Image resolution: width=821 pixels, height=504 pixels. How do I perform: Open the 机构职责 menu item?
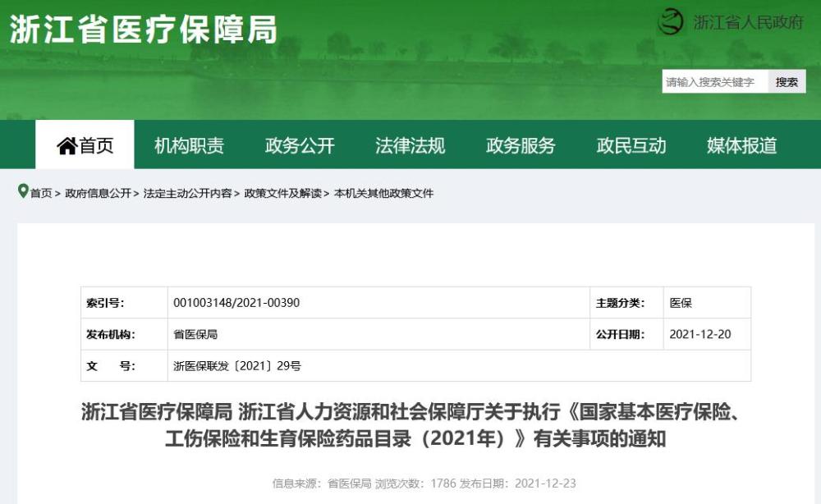pyautogui.click(x=189, y=145)
